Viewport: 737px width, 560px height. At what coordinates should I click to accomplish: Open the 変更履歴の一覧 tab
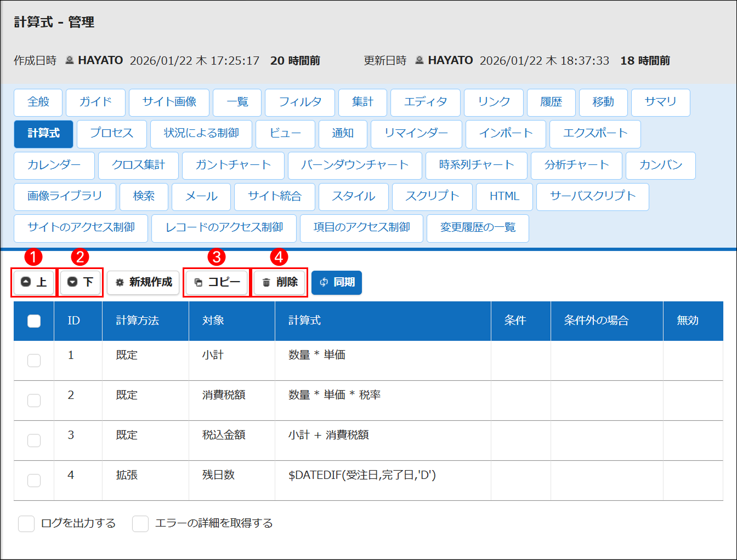(x=478, y=228)
